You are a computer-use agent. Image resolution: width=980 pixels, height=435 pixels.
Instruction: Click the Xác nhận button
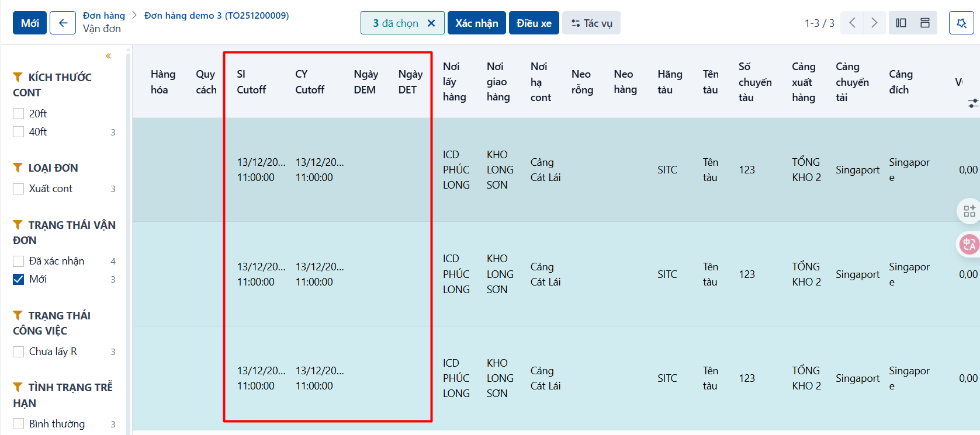[477, 23]
